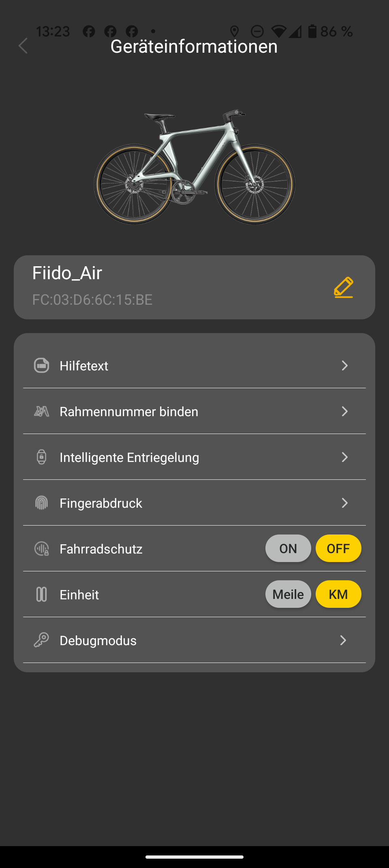
Task: Tap the Fiido_Air device name
Action: tap(67, 273)
